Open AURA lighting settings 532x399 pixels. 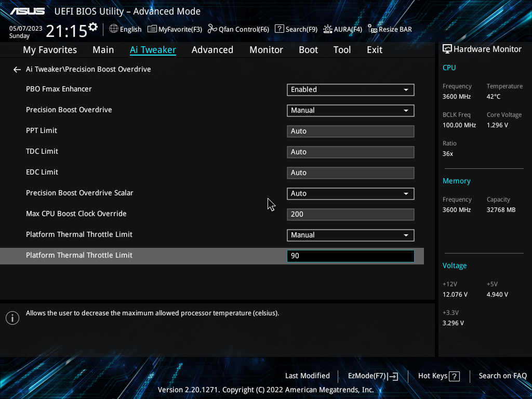coord(342,29)
